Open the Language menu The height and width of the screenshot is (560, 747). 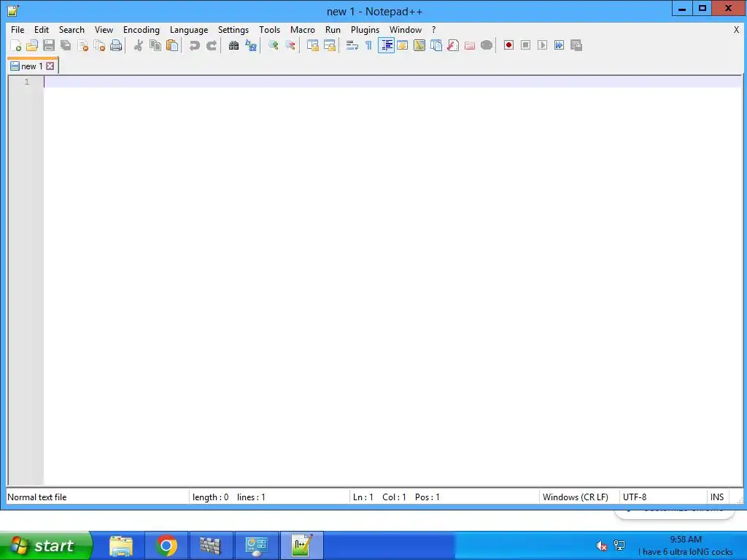tap(189, 29)
